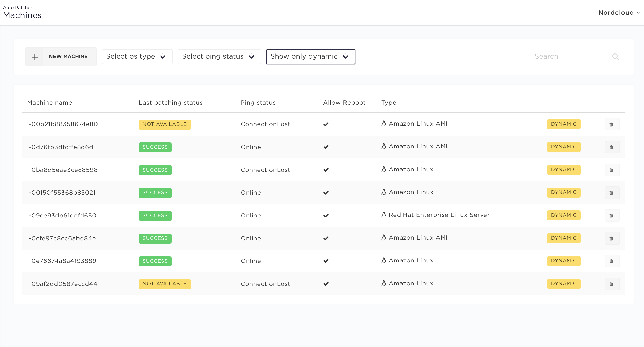This screenshot has width=644, height=347.
Task: Click Red Hat Enterprise Linux Server text
Action: point(439,215)
